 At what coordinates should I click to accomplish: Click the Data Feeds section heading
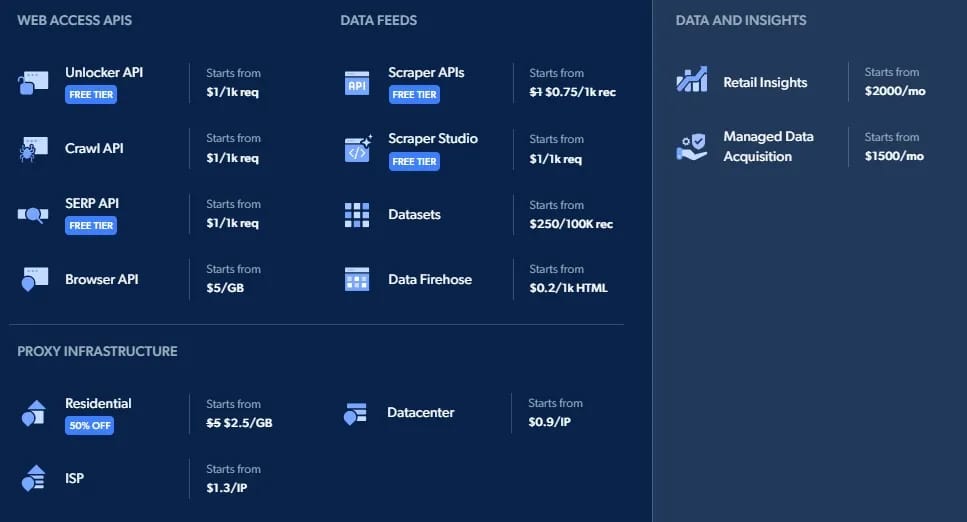click(378, 20)
